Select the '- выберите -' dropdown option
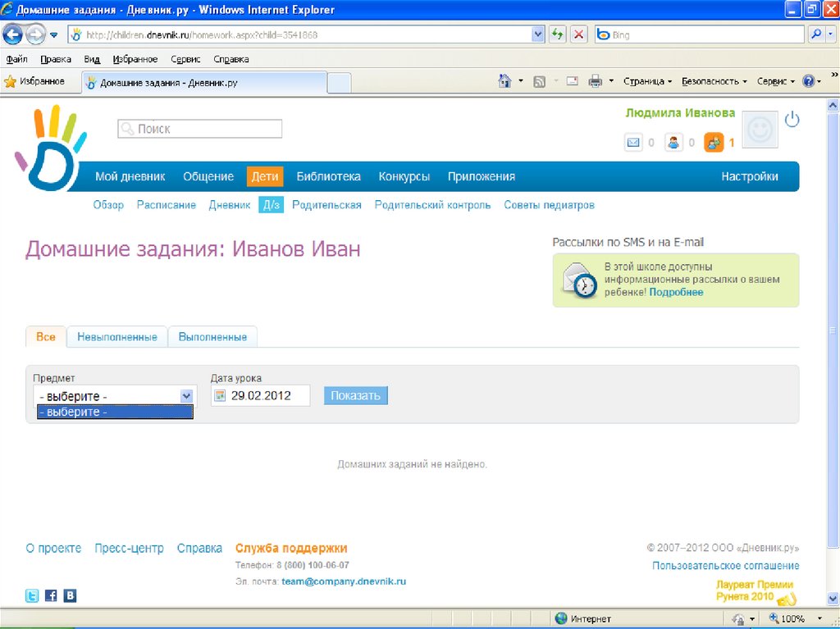This screenshot has height=629, width=840. (115, 412)
